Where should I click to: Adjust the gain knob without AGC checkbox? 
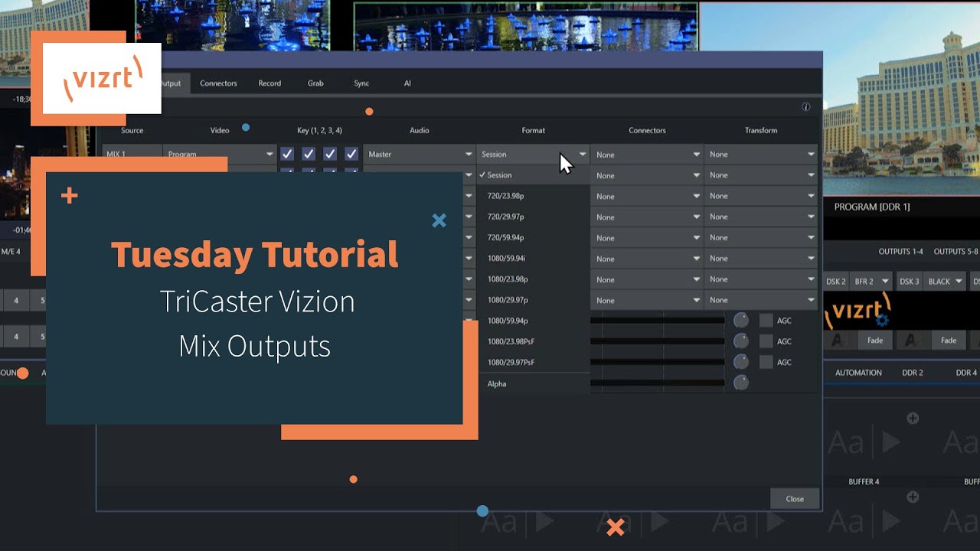click(741, 383)
